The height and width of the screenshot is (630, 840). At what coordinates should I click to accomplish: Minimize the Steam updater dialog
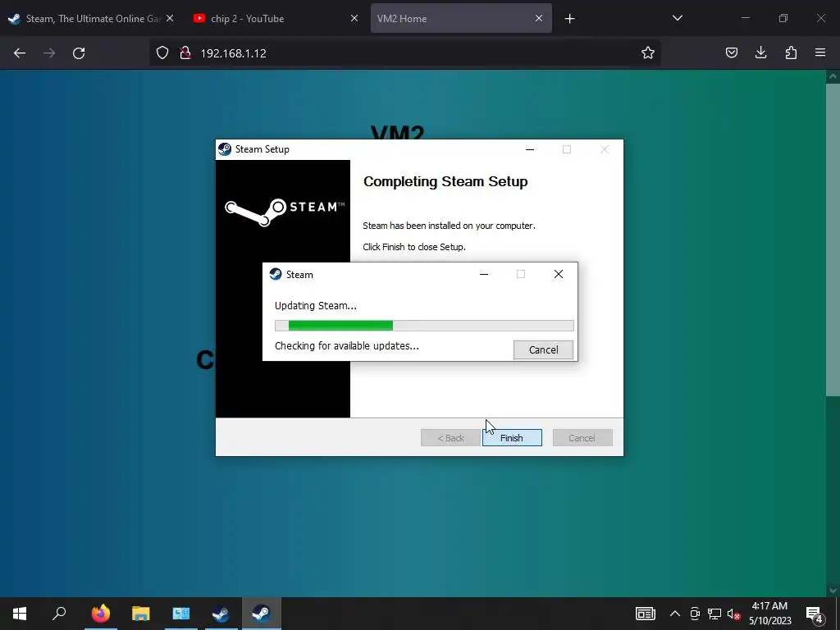[x=484, y=274]
